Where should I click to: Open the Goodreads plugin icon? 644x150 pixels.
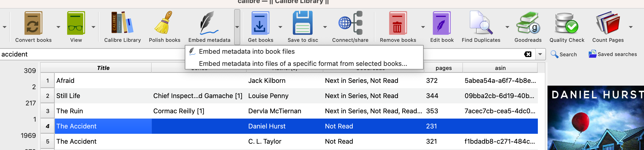click(528, 23)
